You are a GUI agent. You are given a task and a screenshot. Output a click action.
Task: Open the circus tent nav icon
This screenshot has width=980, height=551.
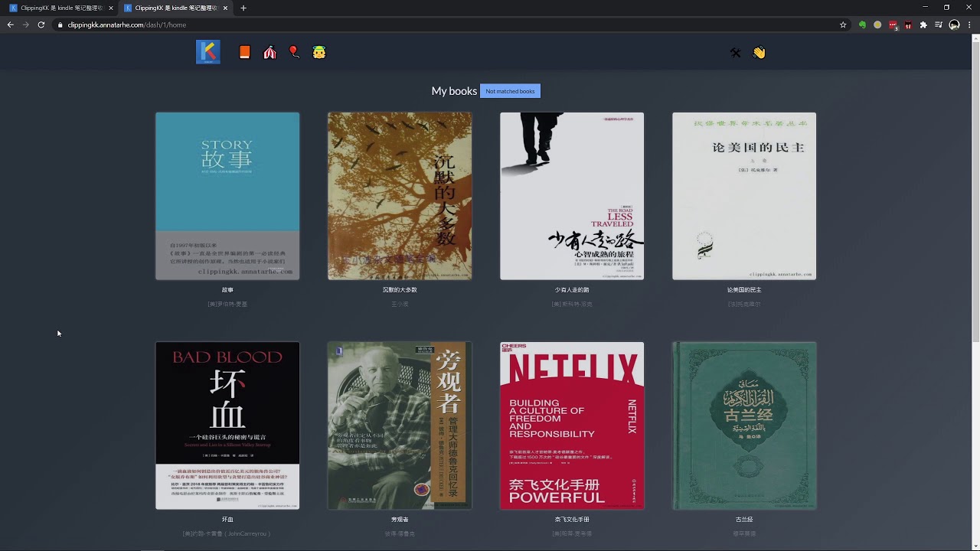(269, 53)
